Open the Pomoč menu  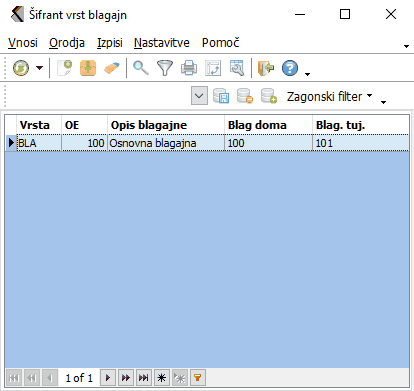pos(220,43)
